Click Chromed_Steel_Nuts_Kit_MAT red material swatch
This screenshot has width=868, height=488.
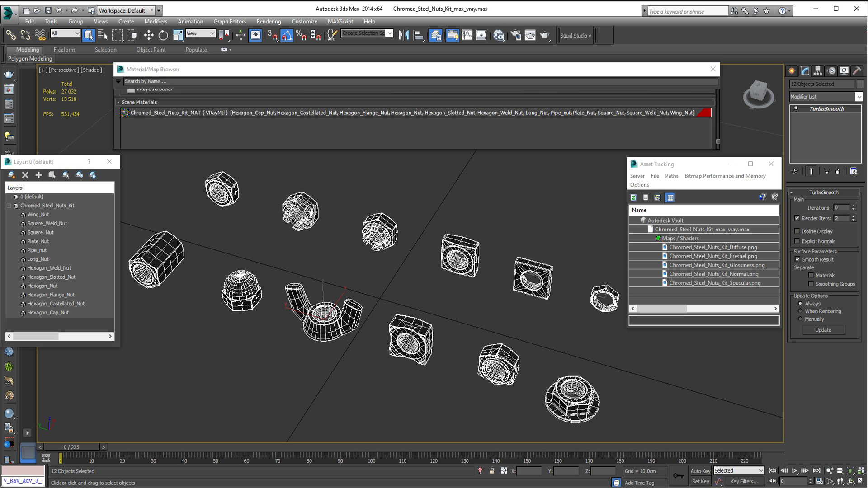tap(704, 113)
